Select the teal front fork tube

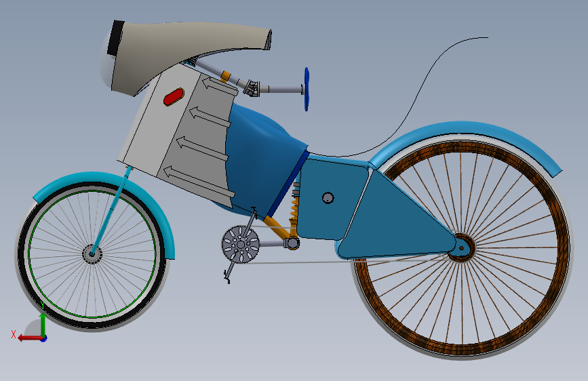111,211
